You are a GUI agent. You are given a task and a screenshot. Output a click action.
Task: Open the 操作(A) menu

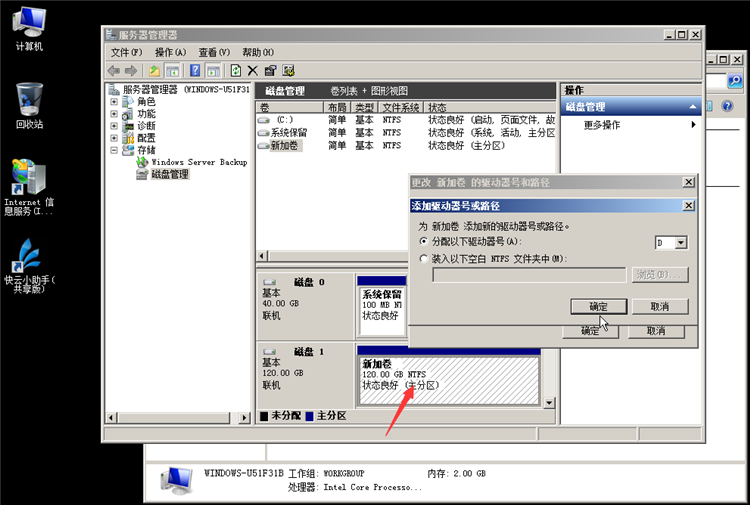pyautogui.click(x=170, y=52)
